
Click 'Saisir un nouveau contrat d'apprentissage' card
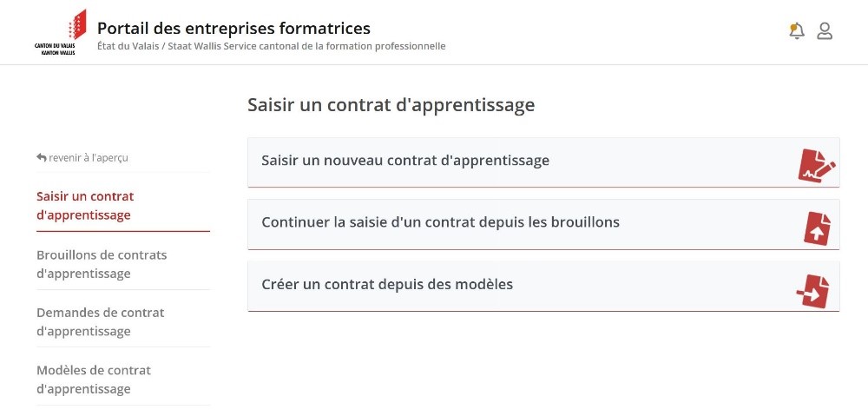coord(405,161)
